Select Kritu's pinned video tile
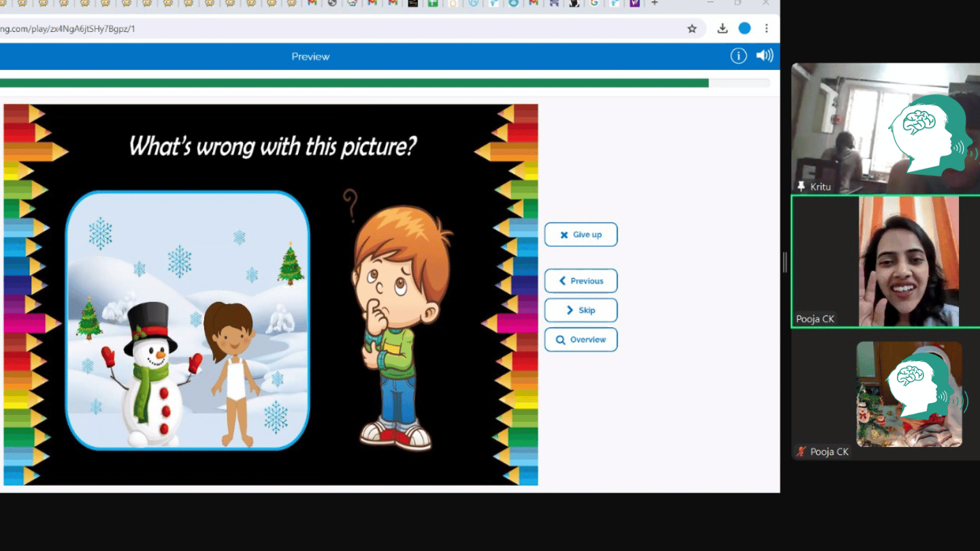 [885, 128]
